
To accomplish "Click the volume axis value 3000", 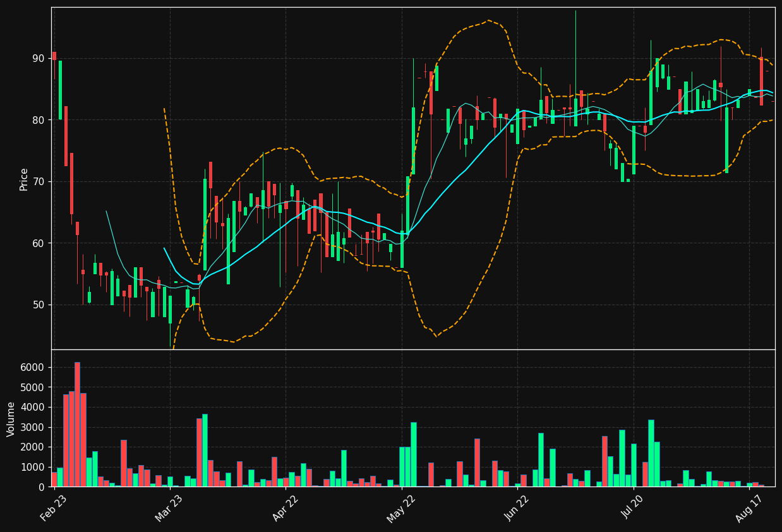I will pyautogui.click(x=33, y=428).
